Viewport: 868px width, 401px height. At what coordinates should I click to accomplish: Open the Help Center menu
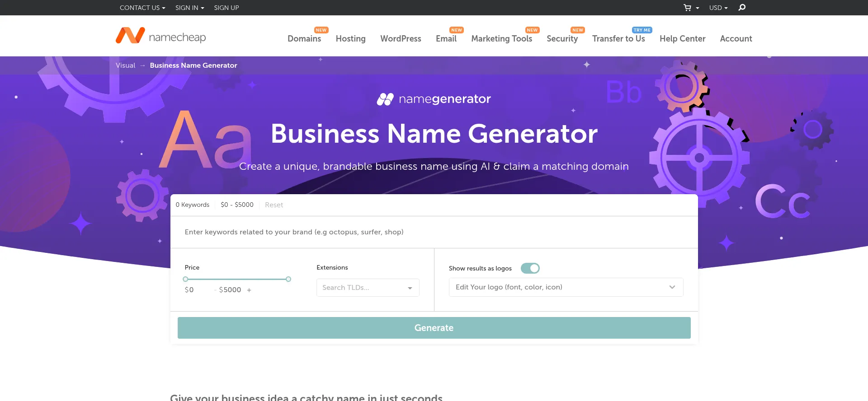683,39
